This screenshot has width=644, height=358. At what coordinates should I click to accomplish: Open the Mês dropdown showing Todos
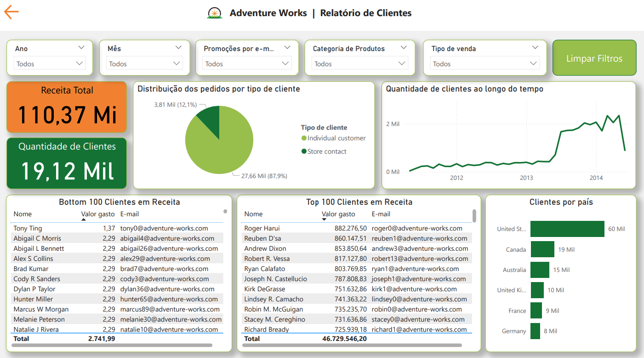144,64
